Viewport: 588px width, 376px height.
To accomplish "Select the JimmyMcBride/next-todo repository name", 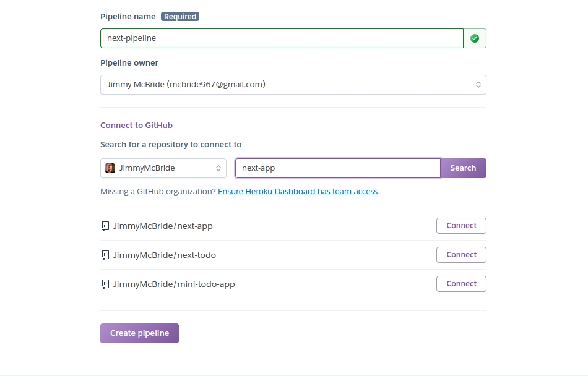I will [x=165, y=255].
